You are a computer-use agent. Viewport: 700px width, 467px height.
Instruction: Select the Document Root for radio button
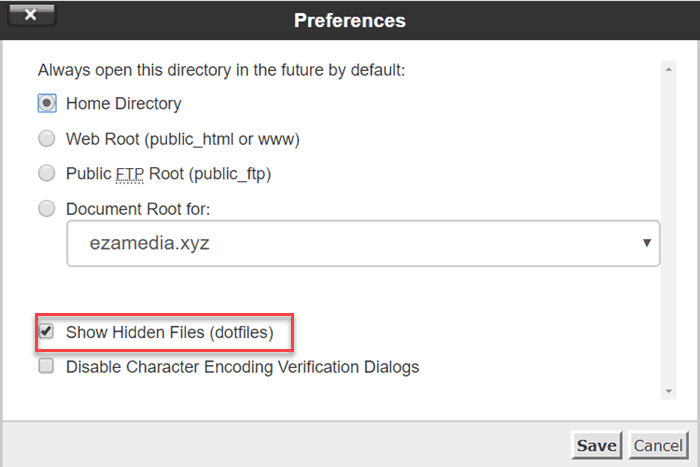click(46, 209)
